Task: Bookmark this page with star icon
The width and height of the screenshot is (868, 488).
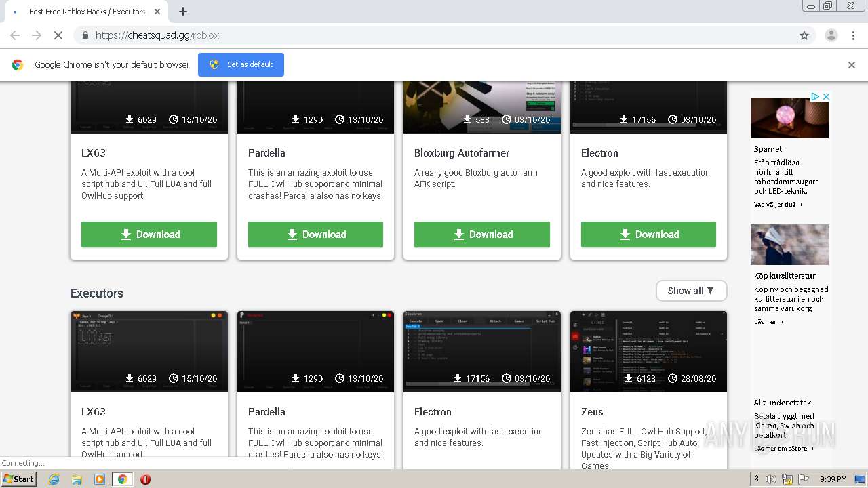Action: (x=804, y=35)
